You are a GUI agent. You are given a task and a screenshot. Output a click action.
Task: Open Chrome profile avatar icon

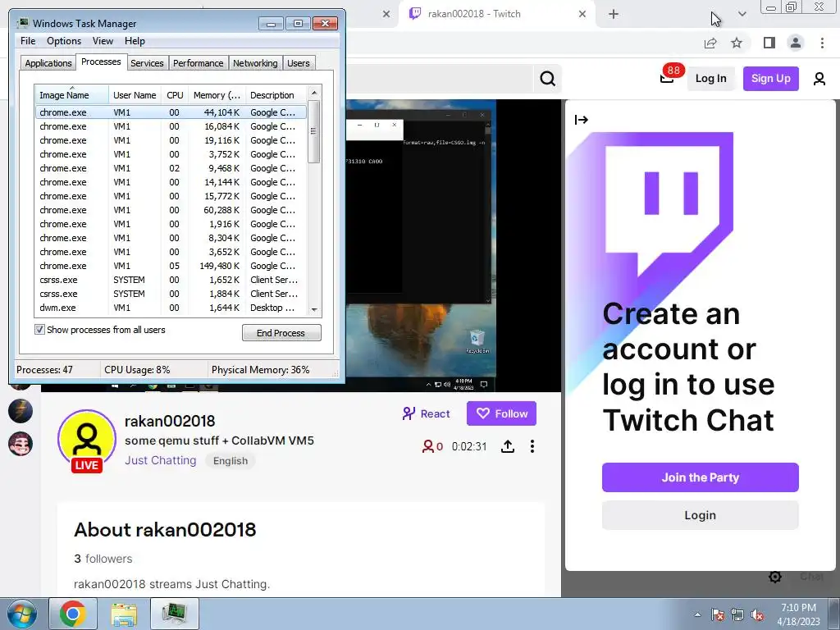coord(796,43)
